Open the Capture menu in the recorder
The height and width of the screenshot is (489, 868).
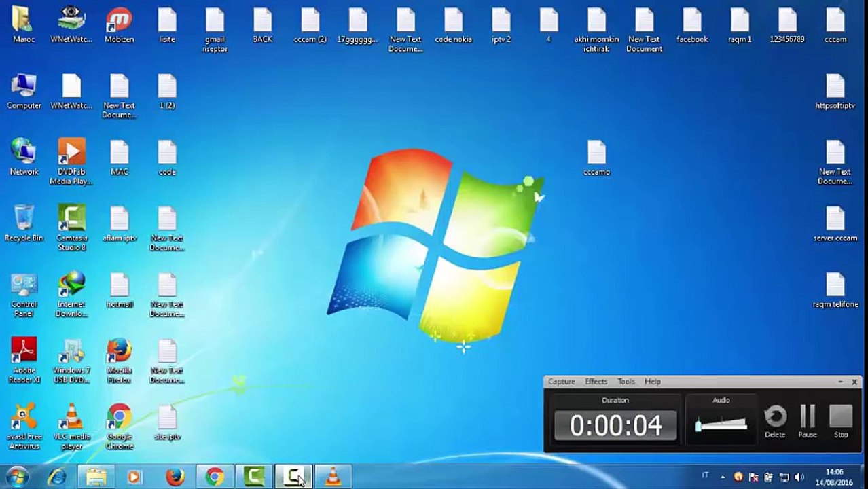tap(561, 382)
